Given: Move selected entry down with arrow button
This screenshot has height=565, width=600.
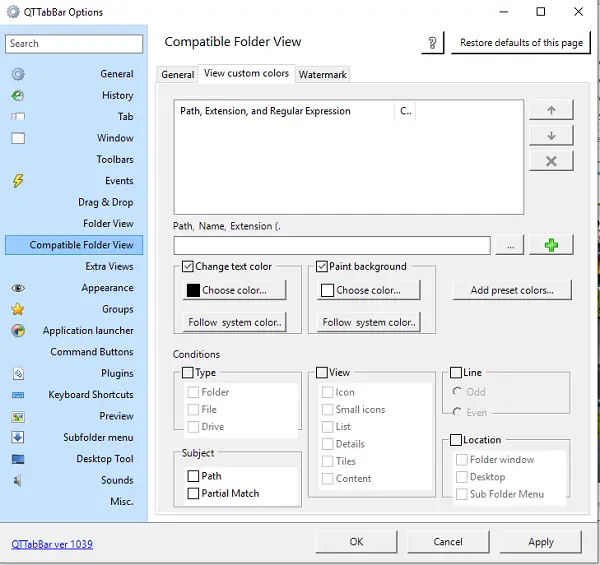Looking at the screenshot, I should 551,135.
